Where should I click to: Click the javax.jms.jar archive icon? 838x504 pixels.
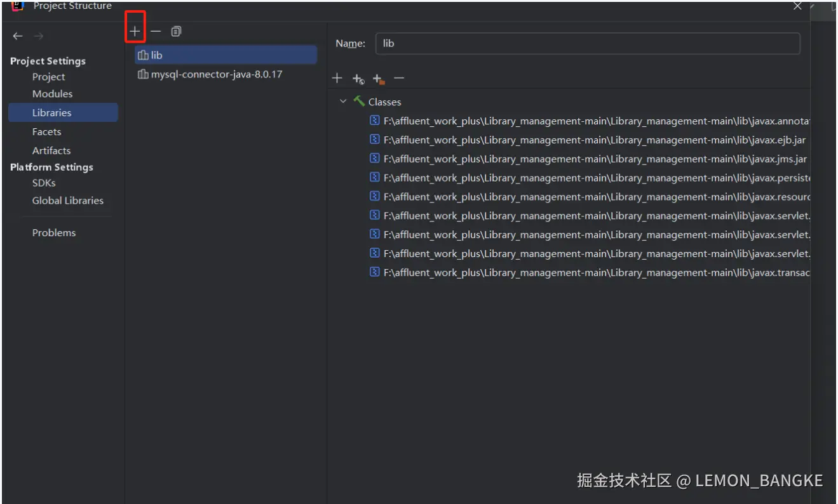point(375,158)
